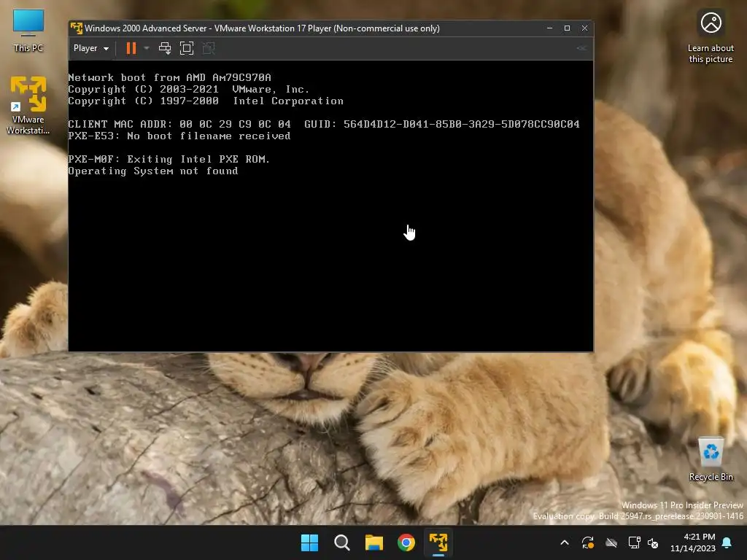Click the VMware logo in title bar
The width and height of the screenshot is (747, 560).
click(x=76, y=28)
